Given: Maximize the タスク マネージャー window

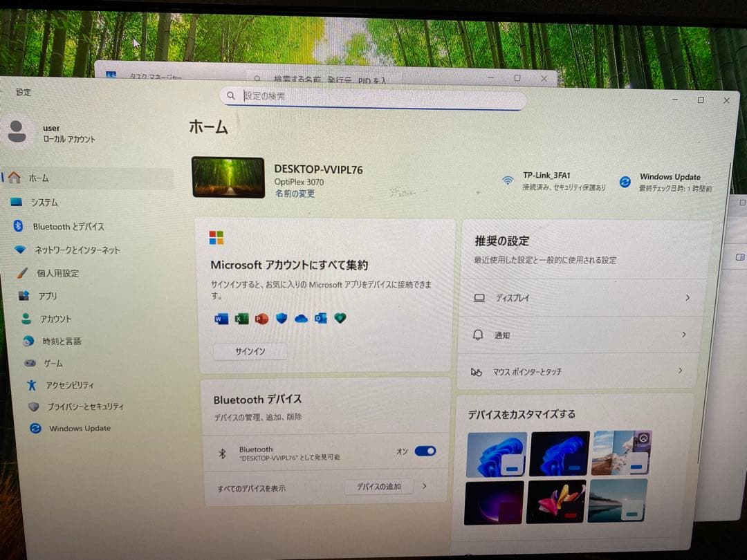Looking at the screenshot, I should tap(517, 77).
